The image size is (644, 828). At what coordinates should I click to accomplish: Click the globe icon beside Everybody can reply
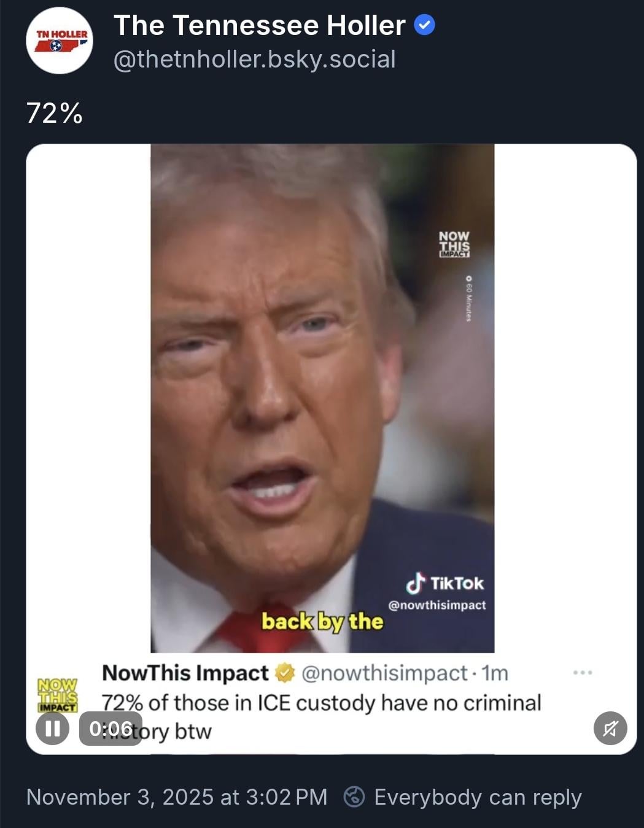pyautogui.click(x=354, y=797)
